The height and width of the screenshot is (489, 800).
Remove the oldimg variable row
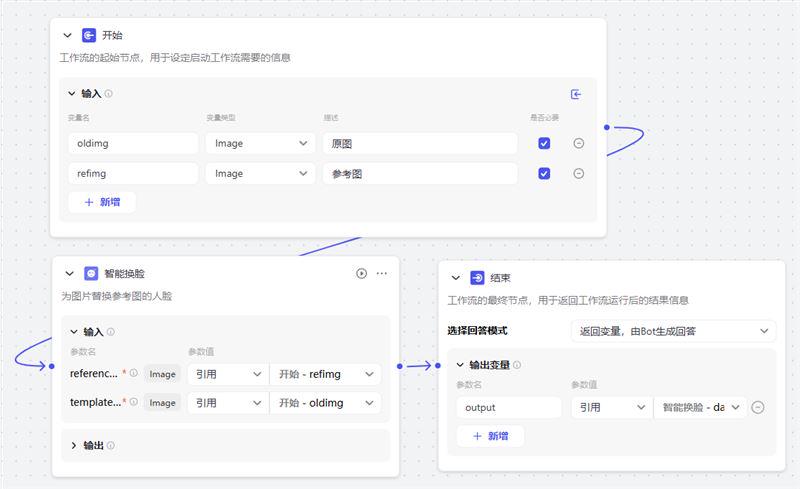pyautogui.click(x=579, y=143)
